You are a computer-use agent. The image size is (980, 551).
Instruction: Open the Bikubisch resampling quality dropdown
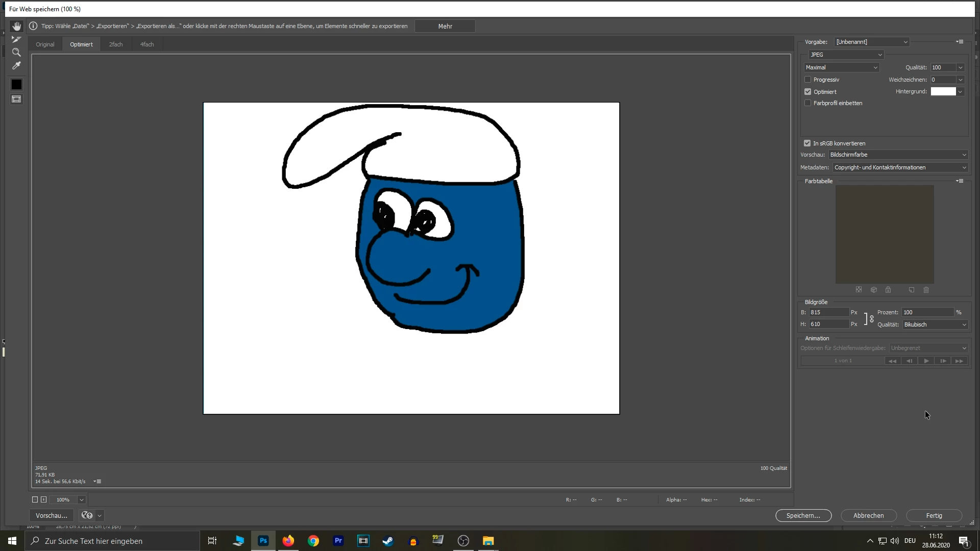pos(935,324)
